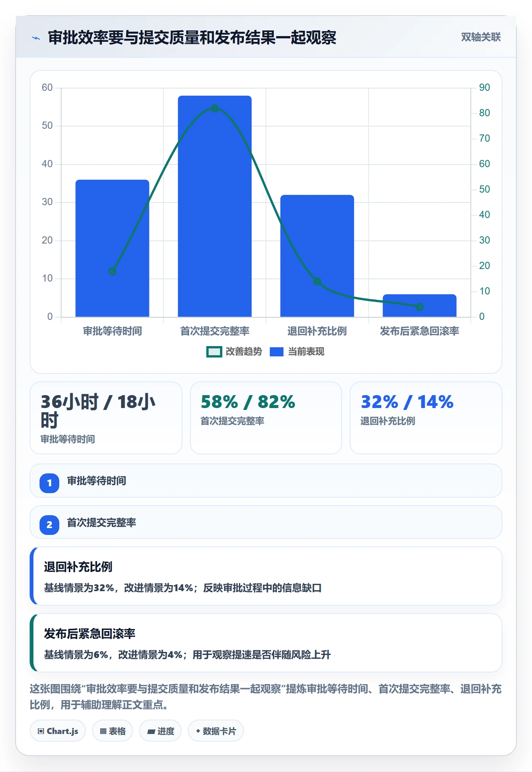Click the 表格 tag
Image resolution: width=532 pixels, height=772 pixels.
(112, 731)
